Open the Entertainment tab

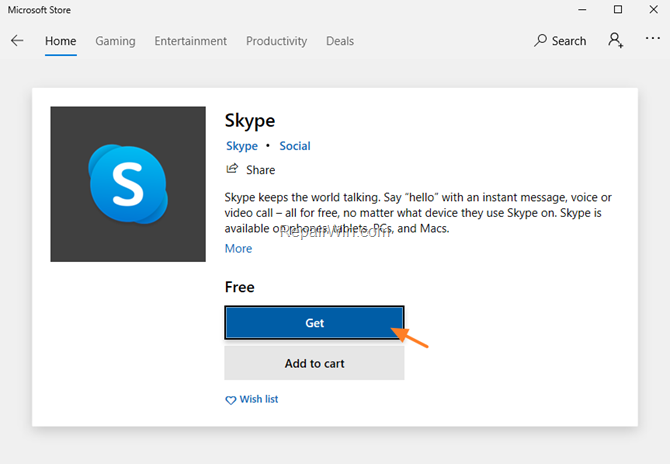tap(191, 41)
